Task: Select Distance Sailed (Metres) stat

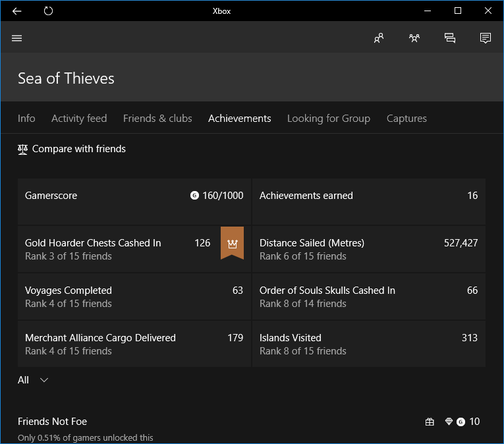Action: point(369,249)
